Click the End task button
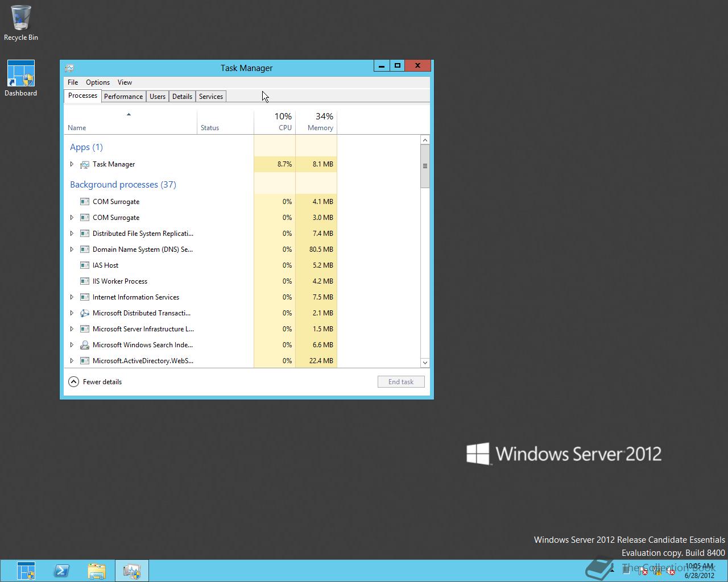The width and height of the screenshot is (728, 582). point(401,382)
